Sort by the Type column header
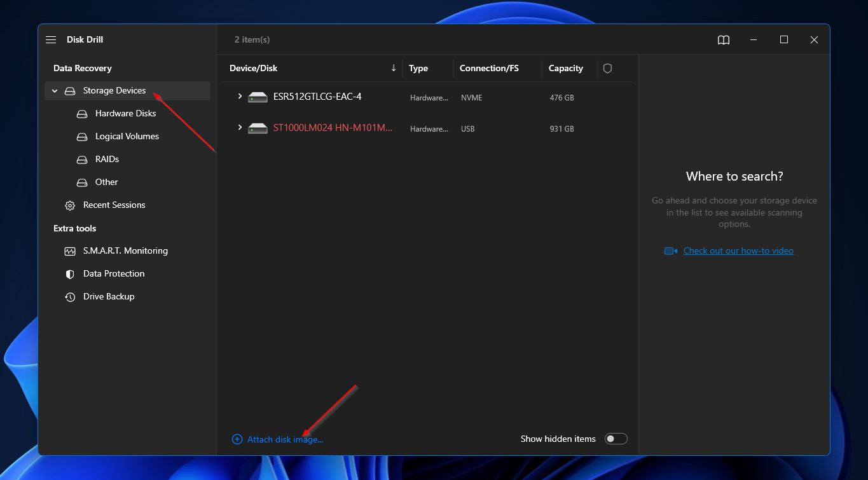 click(418, 68)
